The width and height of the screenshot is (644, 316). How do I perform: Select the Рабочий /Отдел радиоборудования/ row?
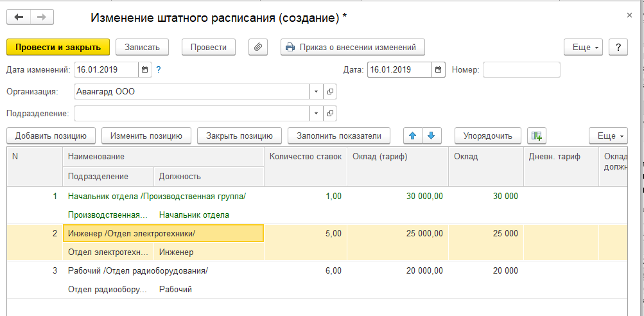[138, 270]
